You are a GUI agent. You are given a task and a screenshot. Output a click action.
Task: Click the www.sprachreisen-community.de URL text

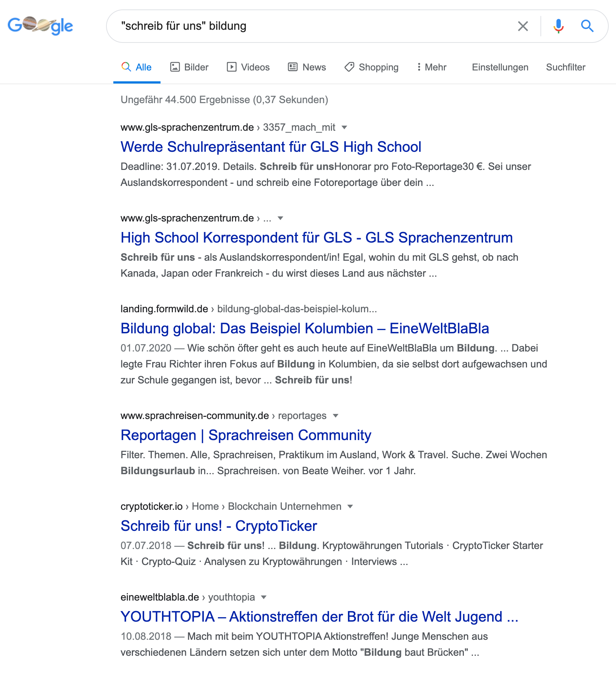(195, 416)
